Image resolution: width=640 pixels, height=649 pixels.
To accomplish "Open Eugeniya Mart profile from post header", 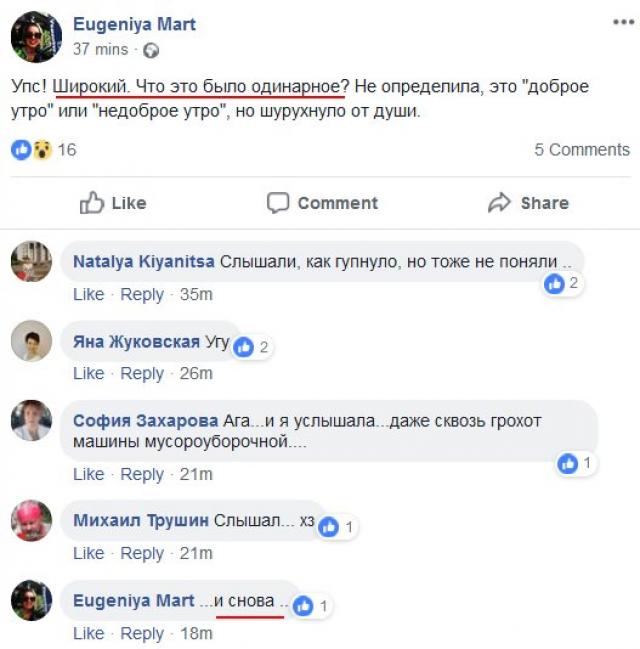I will pyautogui.click(x=134, y=24).
